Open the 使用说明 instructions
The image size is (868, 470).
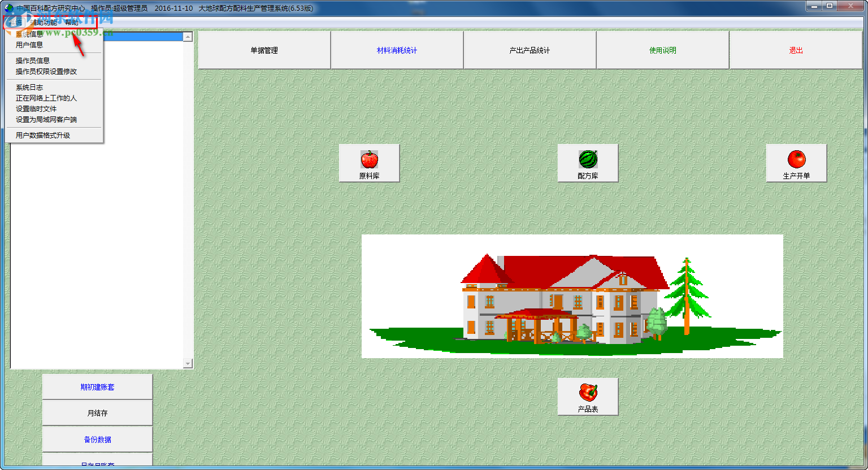[x=663, y=50]
